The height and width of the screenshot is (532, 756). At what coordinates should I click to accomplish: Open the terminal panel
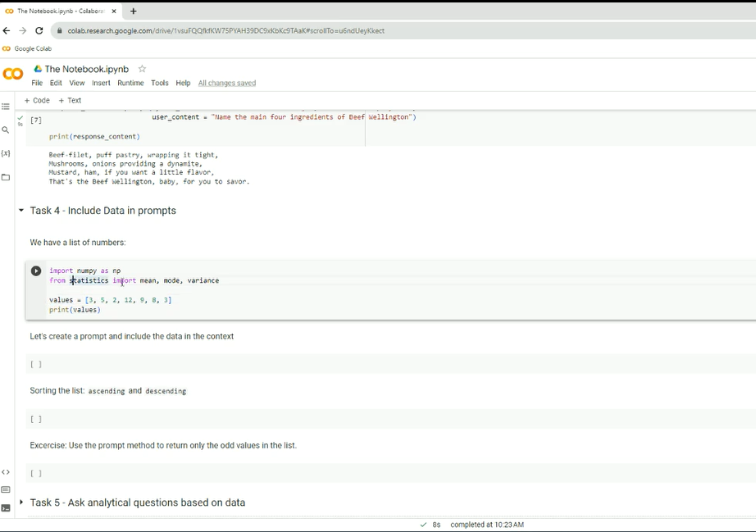6,508
